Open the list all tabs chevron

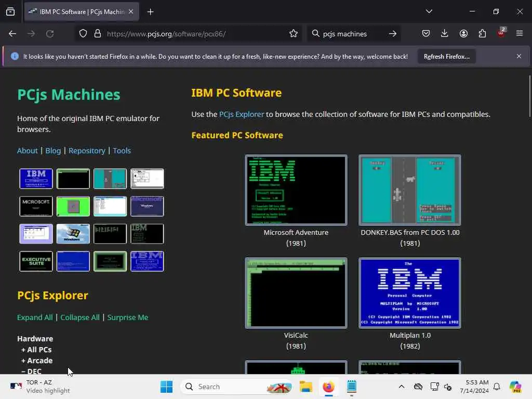click(429, 11)
